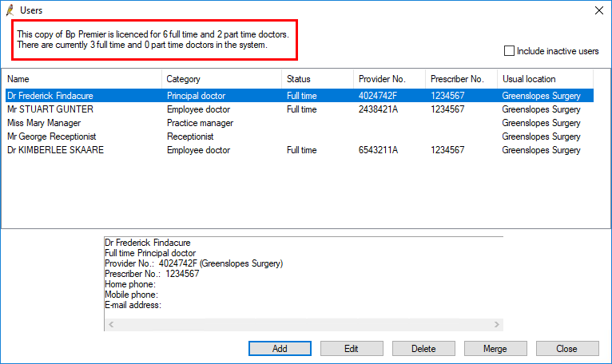Click the Delete button

(x=423, y=348)
